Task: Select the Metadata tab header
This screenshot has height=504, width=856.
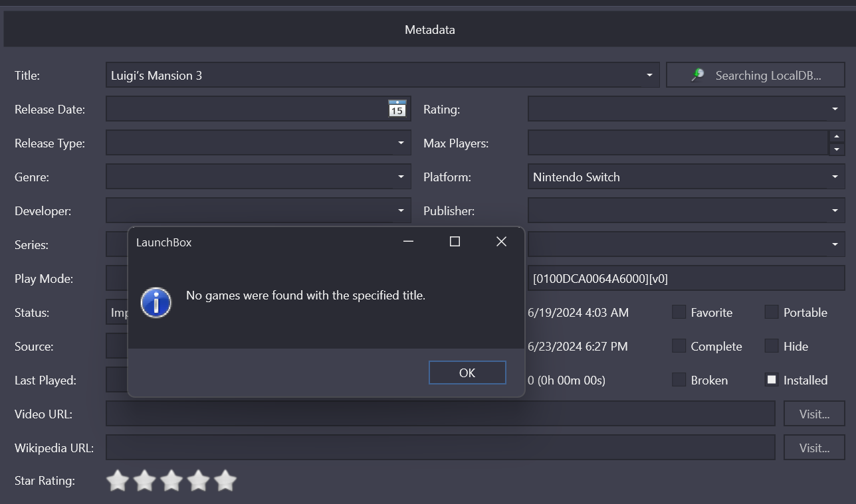Action: (x=429, y=30)
